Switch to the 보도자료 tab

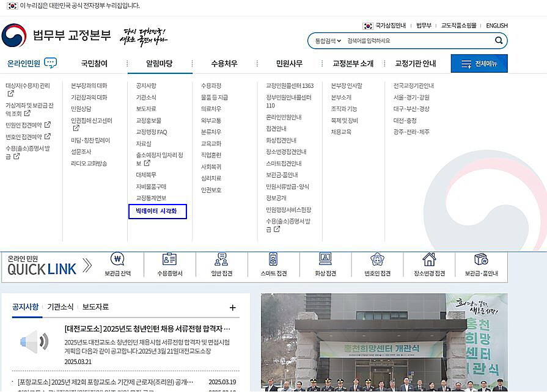point(95,307)
